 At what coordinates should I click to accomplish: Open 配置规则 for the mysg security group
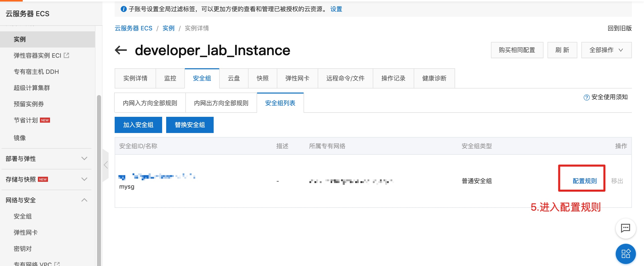click(584, 181)
